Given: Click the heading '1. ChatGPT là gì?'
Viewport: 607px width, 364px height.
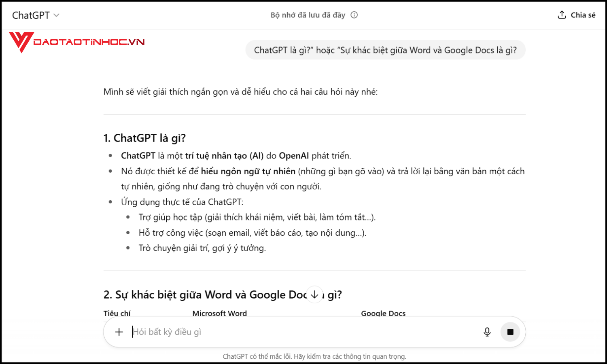Looking at the screenshot, I should [145, 138].
